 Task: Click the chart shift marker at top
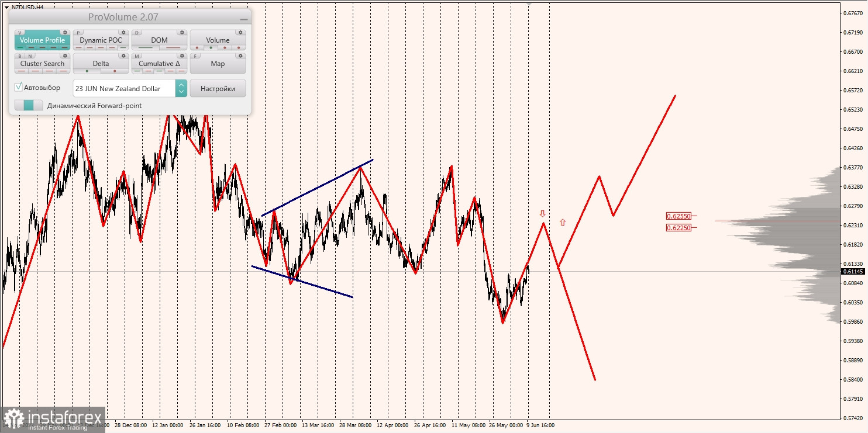529,4
